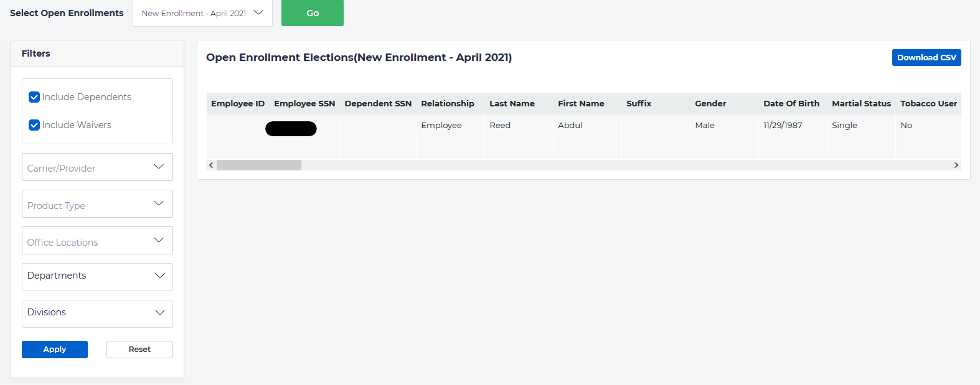Image resolution: width=980 pixels, height=385 pixels.
Task: Click the Date Of Birth column header
Action: point(791,104)
